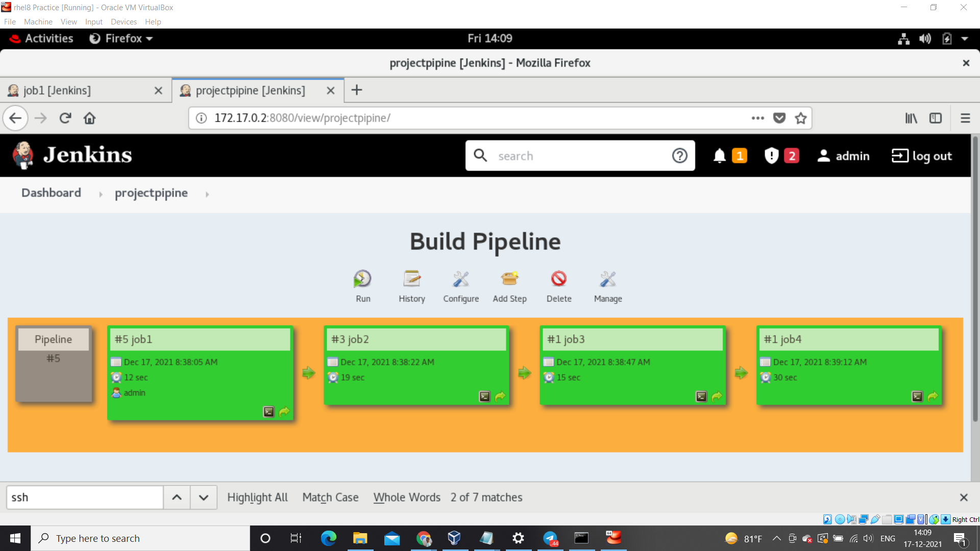Click the volume indicator in the system taskbar
Screen dimensions: 980x551
pyautogui.click(x=868, y=538)
